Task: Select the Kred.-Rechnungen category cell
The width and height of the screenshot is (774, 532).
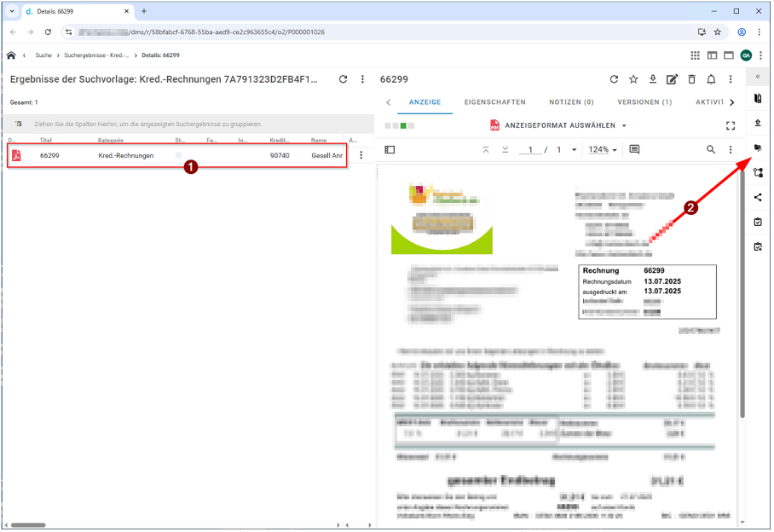Action: 126,155
